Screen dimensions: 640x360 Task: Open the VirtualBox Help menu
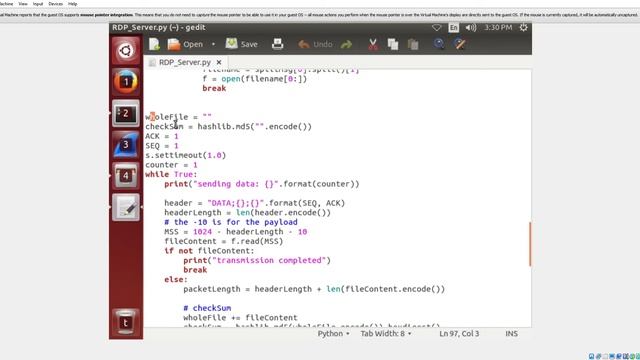[73, 4]
